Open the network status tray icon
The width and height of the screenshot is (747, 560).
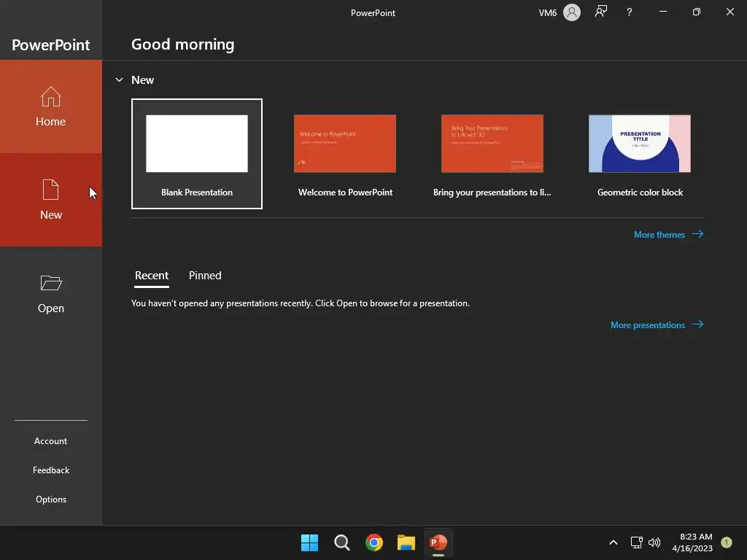pos(636,542)
